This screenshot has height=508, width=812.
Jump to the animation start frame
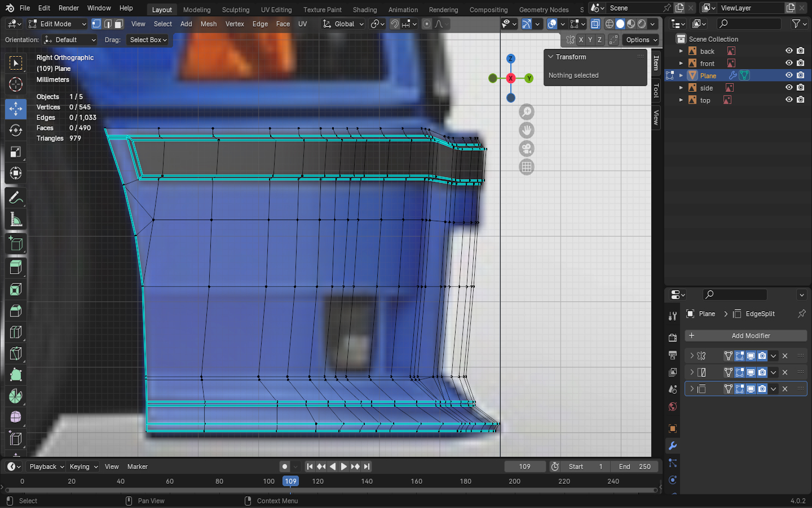coord(310,467)
